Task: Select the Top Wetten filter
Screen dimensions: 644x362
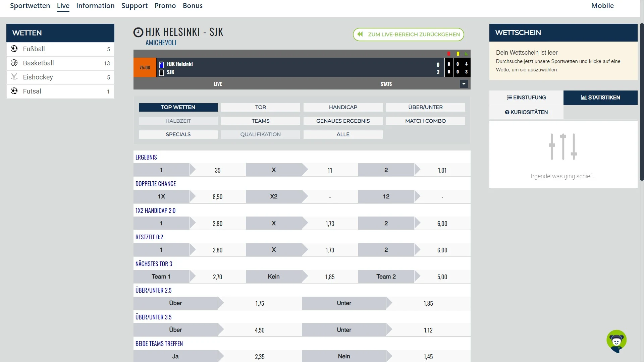Action: click(178, 107)
